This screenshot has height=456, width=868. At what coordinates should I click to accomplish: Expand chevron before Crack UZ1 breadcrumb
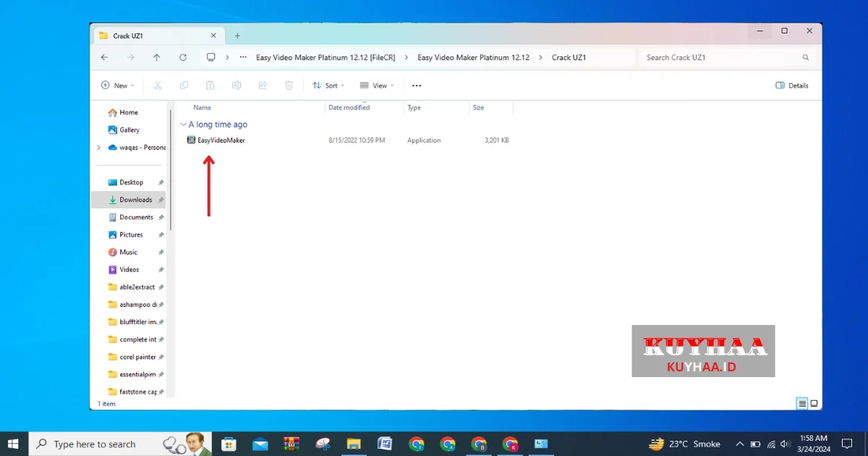click(540, 57)
